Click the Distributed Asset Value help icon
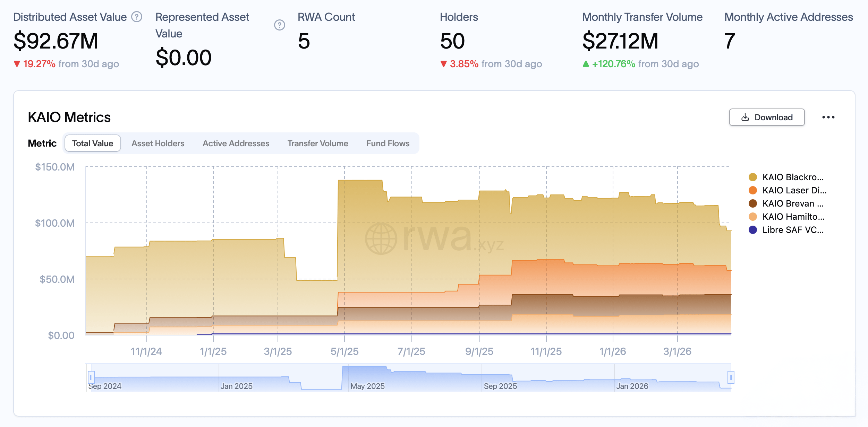This screenshot has height=427, width=868. click(x=137, y=16)
